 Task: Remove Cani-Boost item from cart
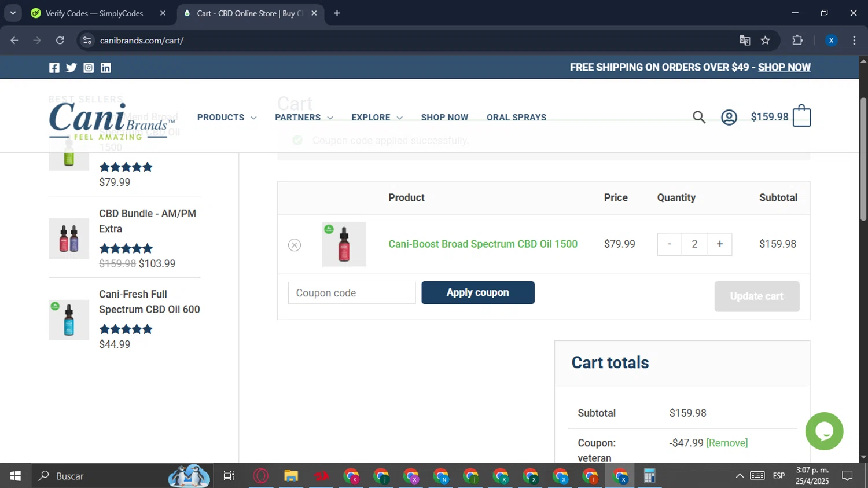coord(295,245)
